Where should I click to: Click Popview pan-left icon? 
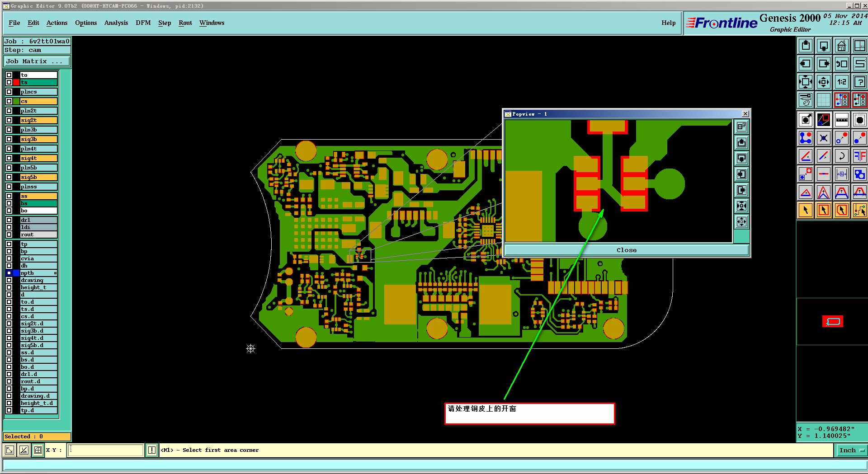pos(741,174)
